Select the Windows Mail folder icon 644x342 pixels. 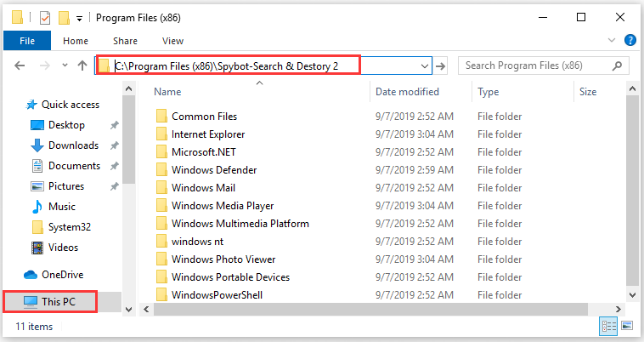[x=161, y=188]
